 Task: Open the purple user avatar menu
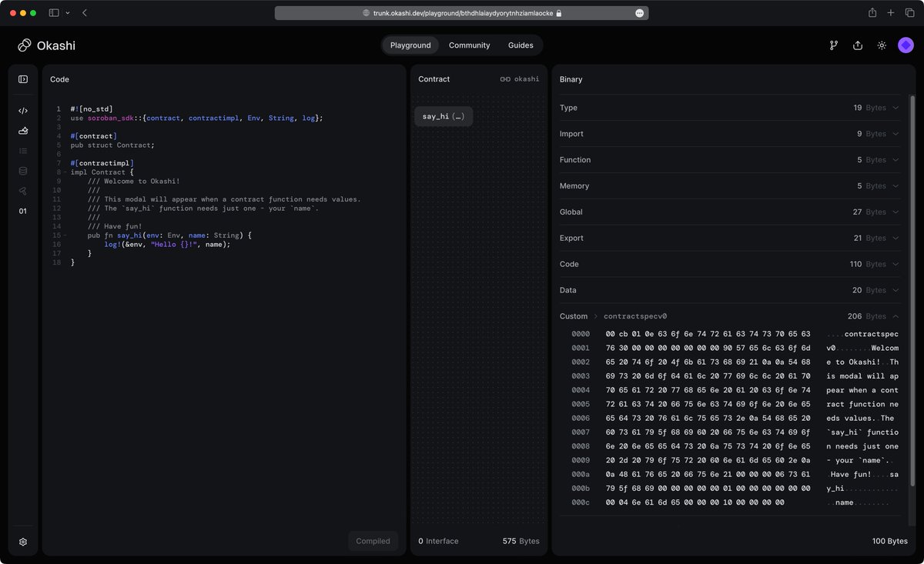pyautogui.click(x=906, y=45)
